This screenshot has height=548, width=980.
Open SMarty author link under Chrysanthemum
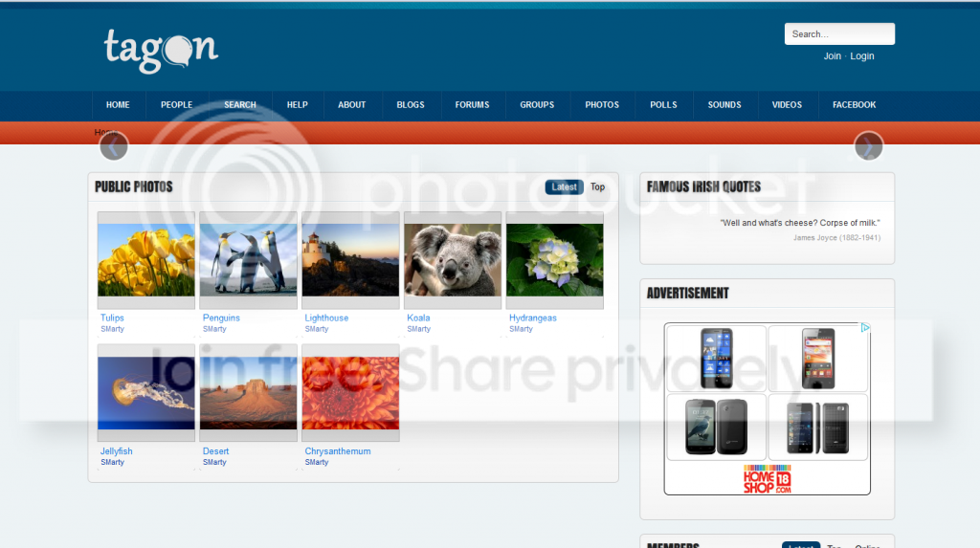[x=317, y=462]
